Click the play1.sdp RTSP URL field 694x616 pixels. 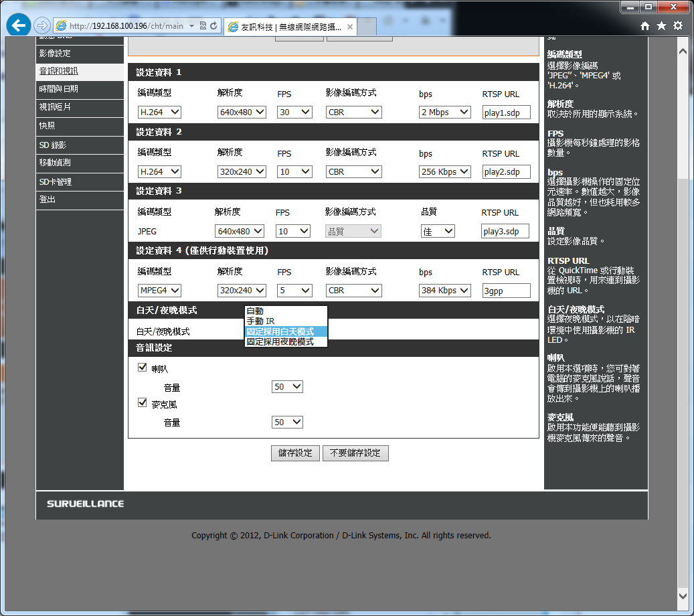pos(506,112)
